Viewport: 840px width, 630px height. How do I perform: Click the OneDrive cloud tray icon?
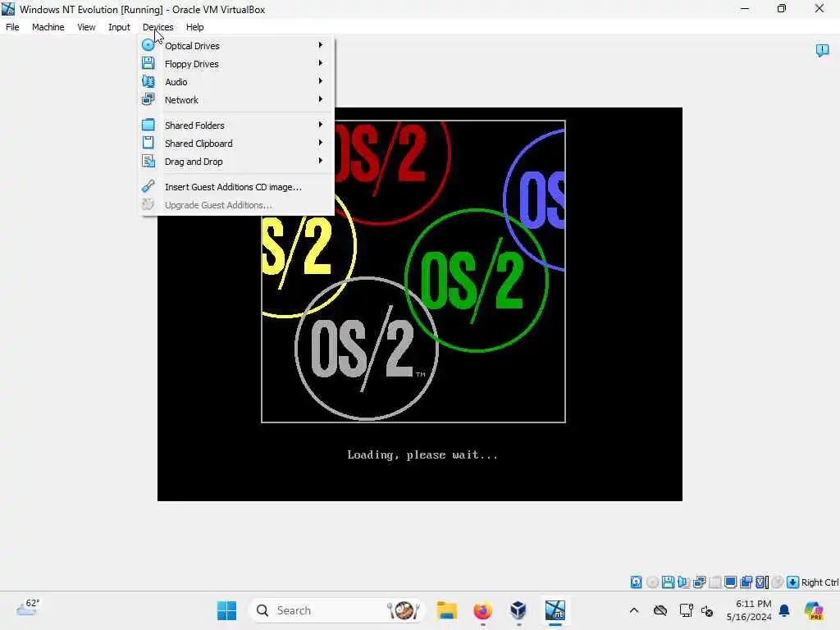pos(660,610)
